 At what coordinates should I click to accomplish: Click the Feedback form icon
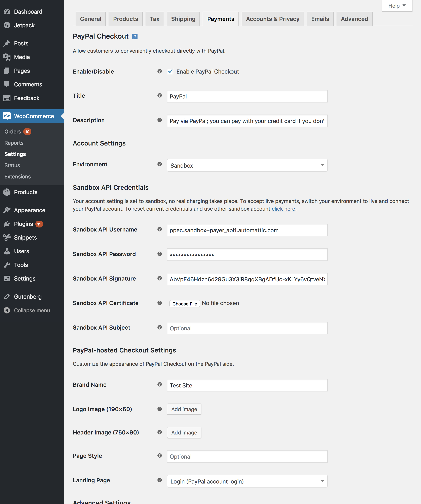7,98
